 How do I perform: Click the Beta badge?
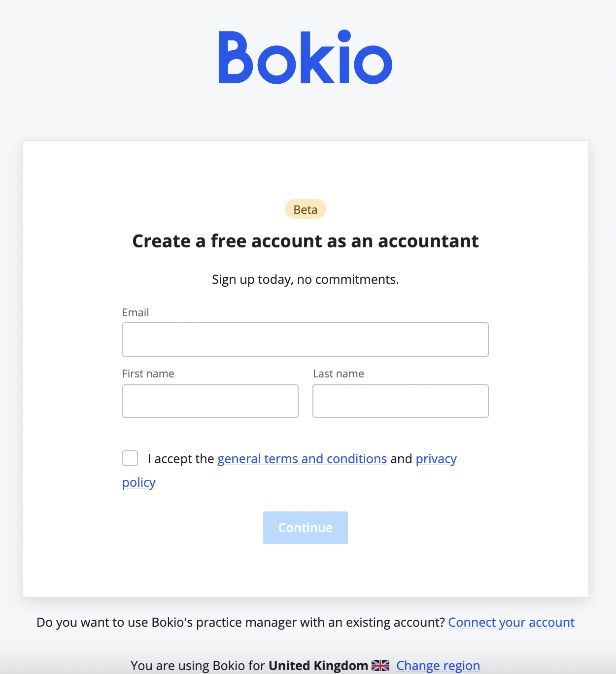click(305, 209)
